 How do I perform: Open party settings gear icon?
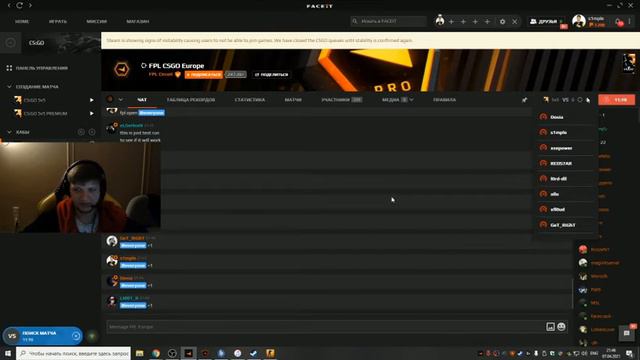tap(502, 22)
